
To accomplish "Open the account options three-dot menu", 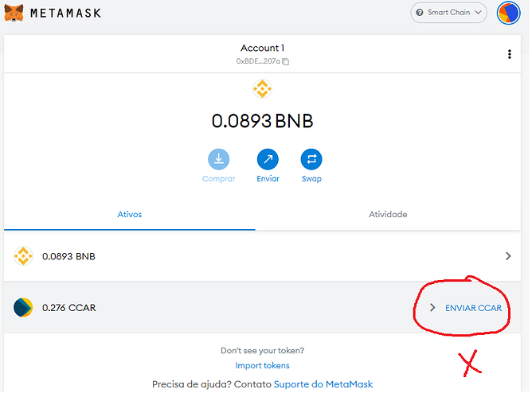I will click(x=510, y=54).
